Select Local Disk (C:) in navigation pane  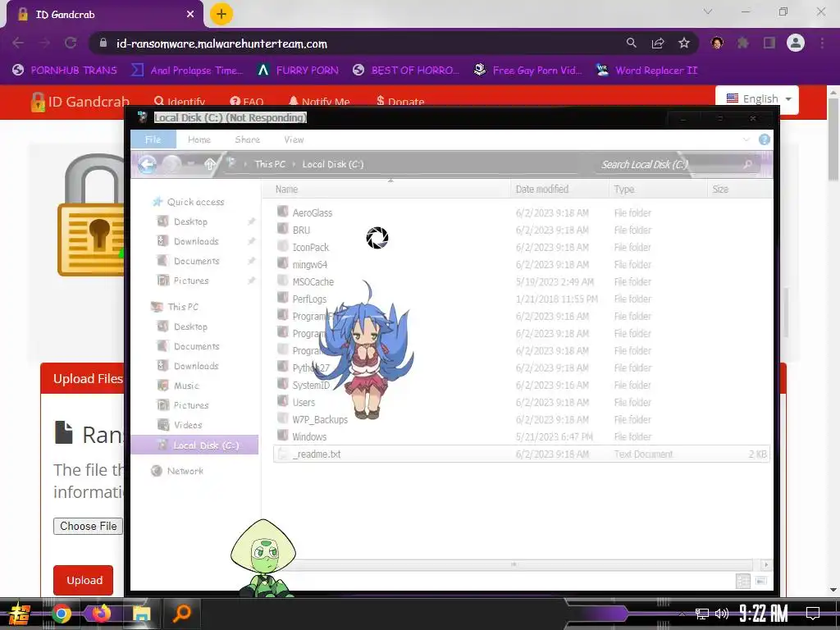pyautogui.click(x=195, y=445)
